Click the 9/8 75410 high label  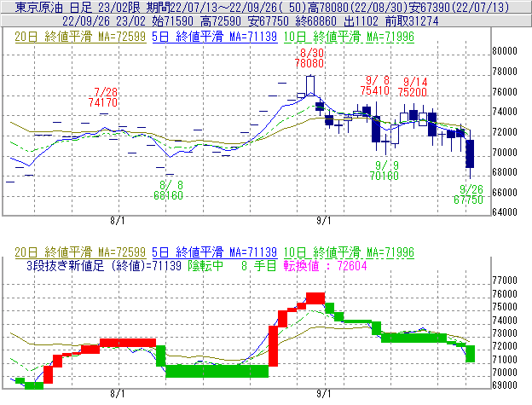pos(374,85)
